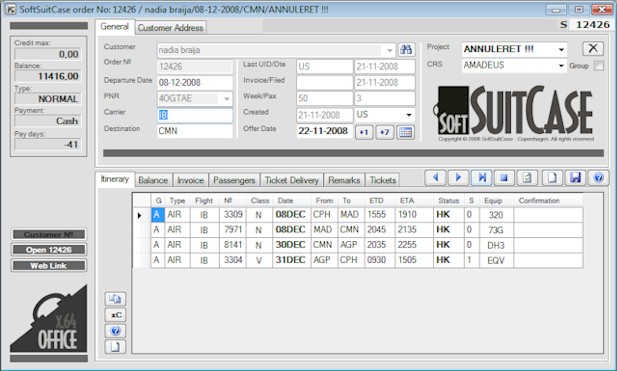Image resolution: width=617 pixels, height=371 pixels.
Task: Select flight number 3304 cell
Action: click(x=233, y=260)
